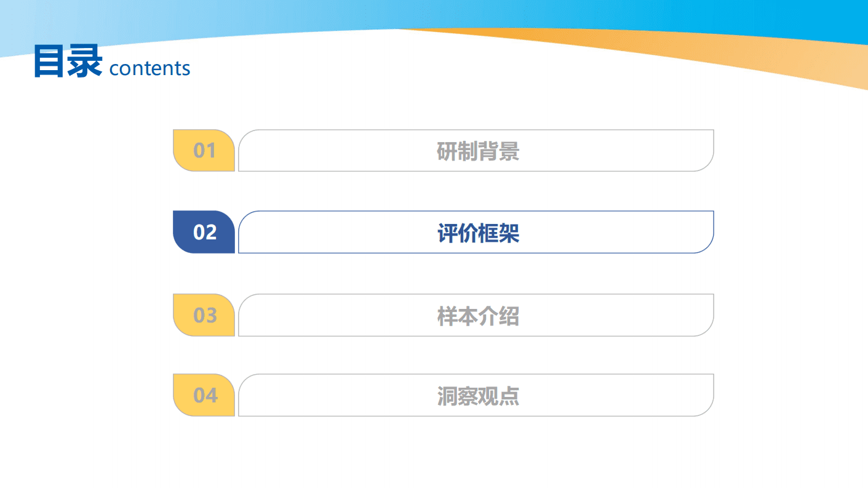
Task: Click the yellow 03 number badge
Action: (204, 315)
